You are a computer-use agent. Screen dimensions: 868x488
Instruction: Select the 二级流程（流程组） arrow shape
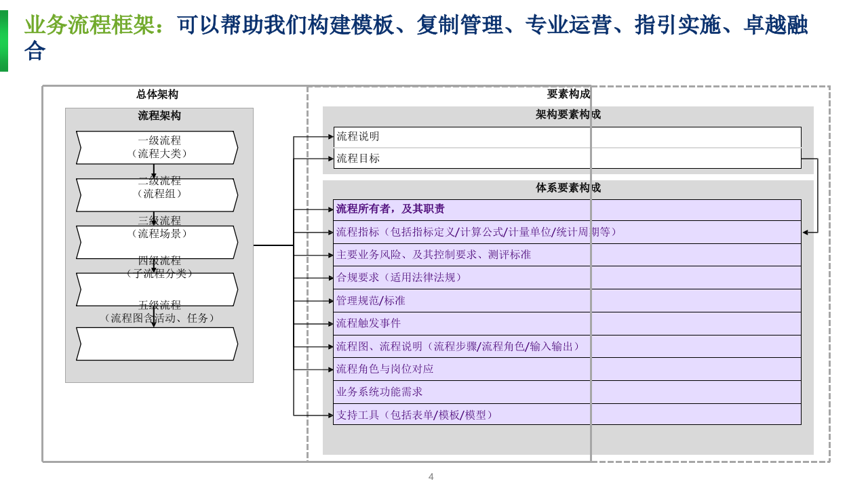(156, 195)
